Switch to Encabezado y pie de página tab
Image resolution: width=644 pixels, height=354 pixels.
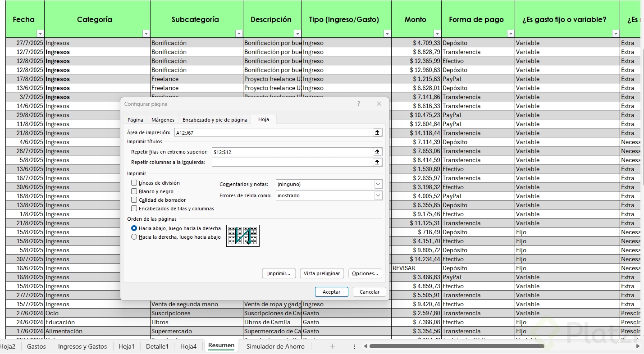click(215, 120)
